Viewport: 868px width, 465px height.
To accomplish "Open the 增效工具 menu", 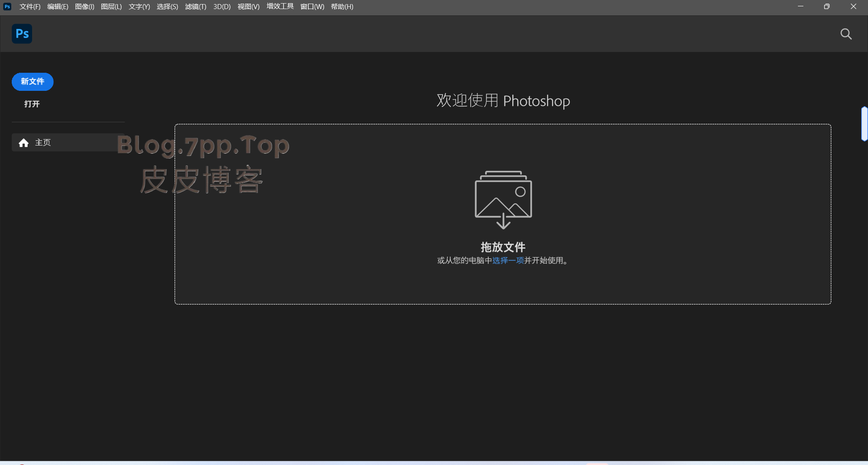I will (x=280, y=6).
